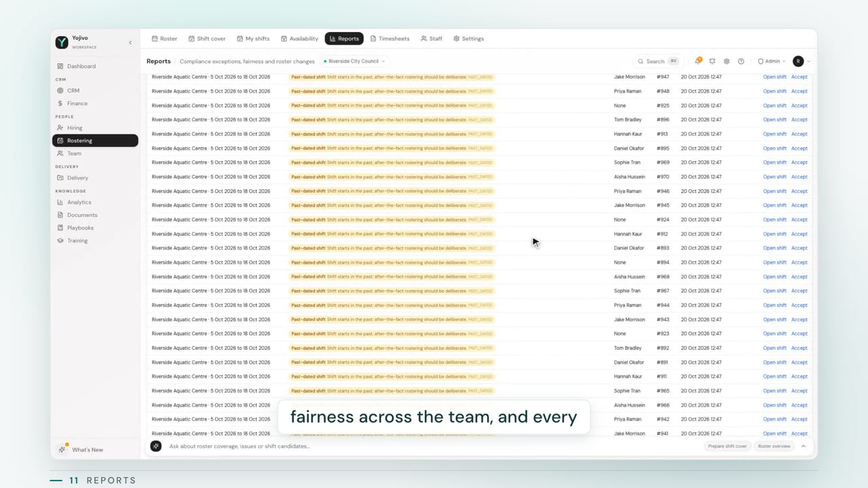Click the Yojivo workspace logo

pyautogui.click(x=62, y=42)
